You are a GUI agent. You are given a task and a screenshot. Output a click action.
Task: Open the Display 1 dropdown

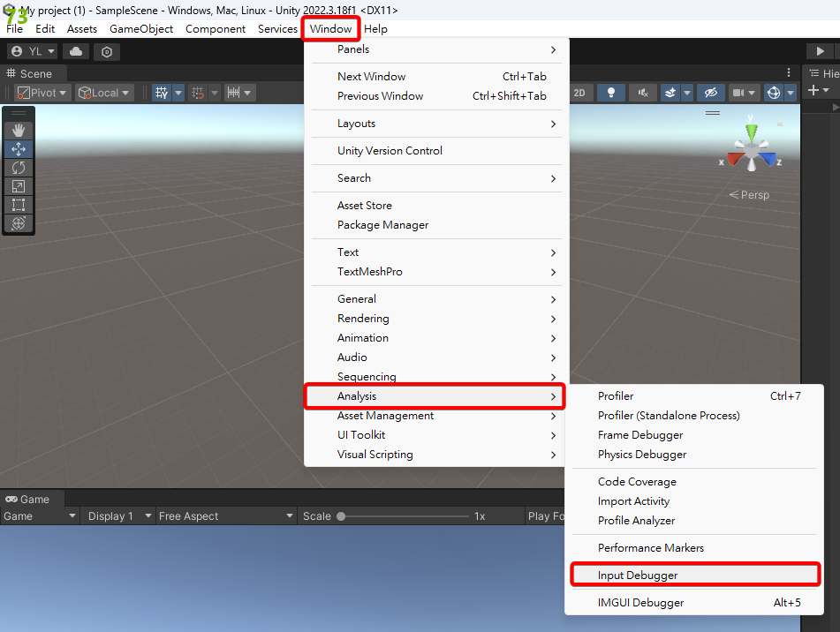tap(117, 515)
